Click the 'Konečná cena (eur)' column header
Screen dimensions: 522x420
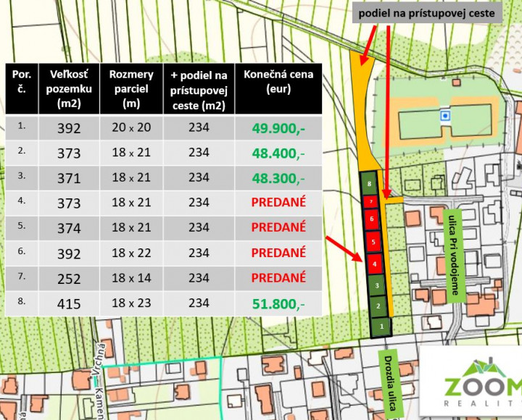coord(278,82)
